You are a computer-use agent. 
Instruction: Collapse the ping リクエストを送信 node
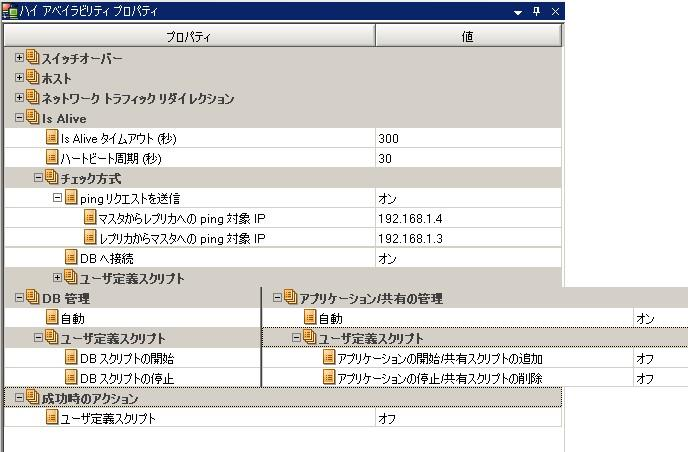[x=57, y=198]
